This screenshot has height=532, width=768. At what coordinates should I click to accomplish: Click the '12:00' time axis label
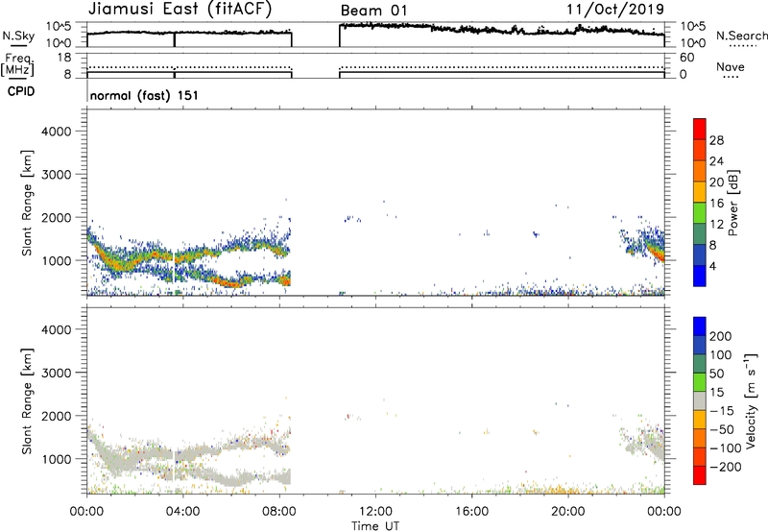[x=375, y=512]
